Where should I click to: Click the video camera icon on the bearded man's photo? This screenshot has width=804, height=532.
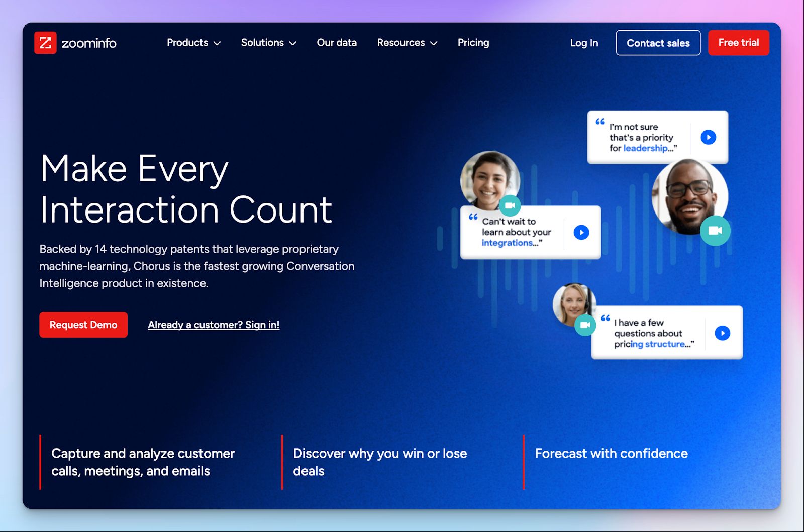715,231
